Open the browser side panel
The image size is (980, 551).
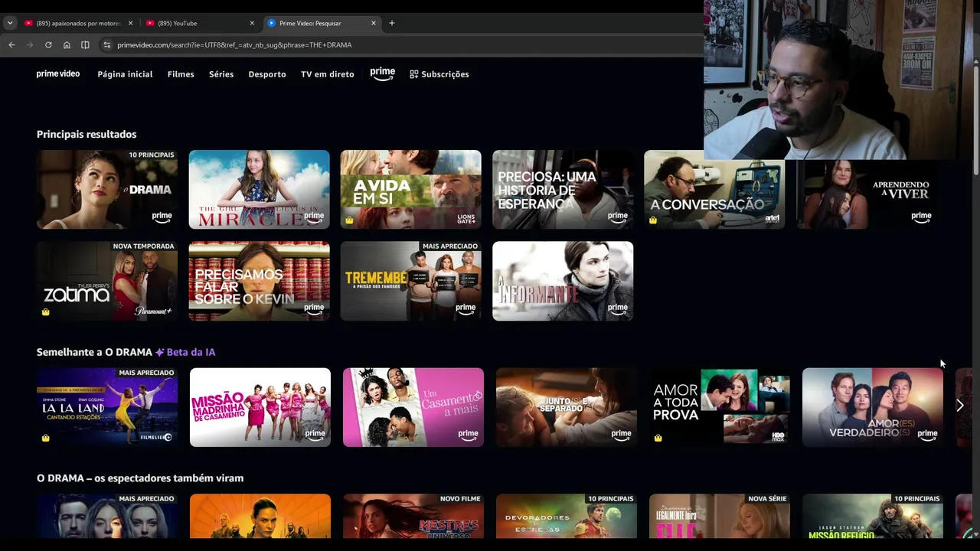(x=85, y=45)
